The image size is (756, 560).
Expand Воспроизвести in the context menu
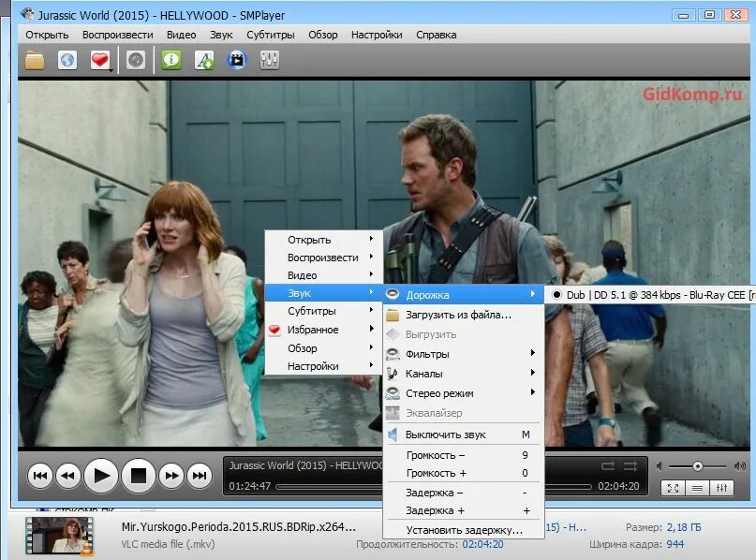(323, 258)
